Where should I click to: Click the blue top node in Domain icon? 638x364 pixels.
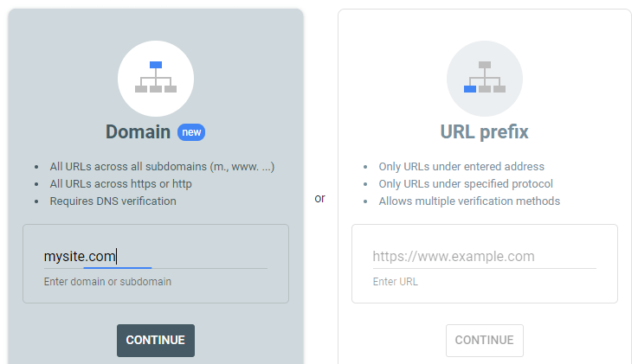pos(156,65)
